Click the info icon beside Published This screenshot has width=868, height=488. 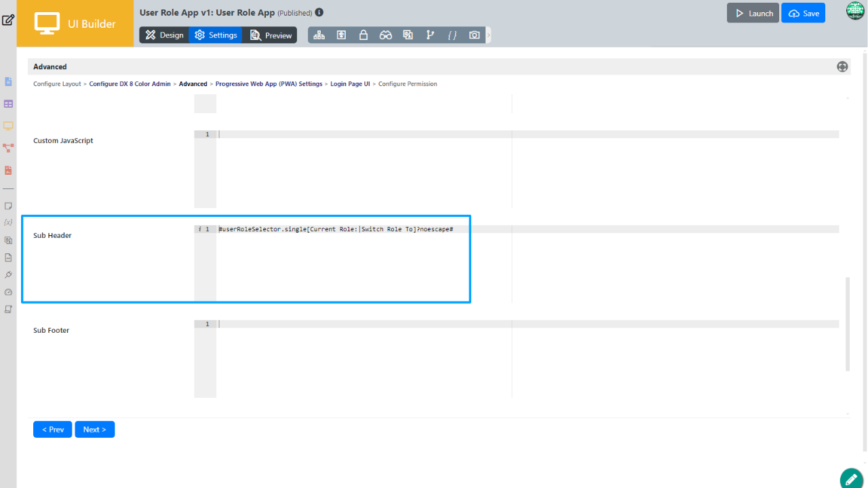click(x=319, y=12)
